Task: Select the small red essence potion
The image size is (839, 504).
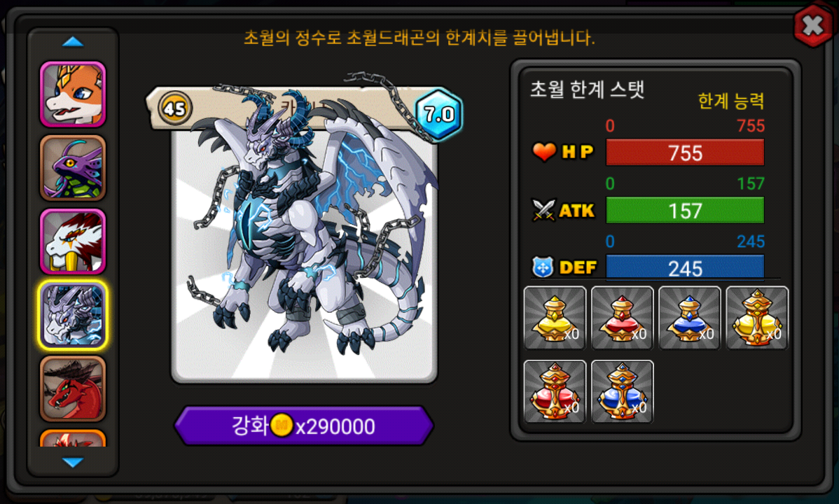Action: point(623,318)
